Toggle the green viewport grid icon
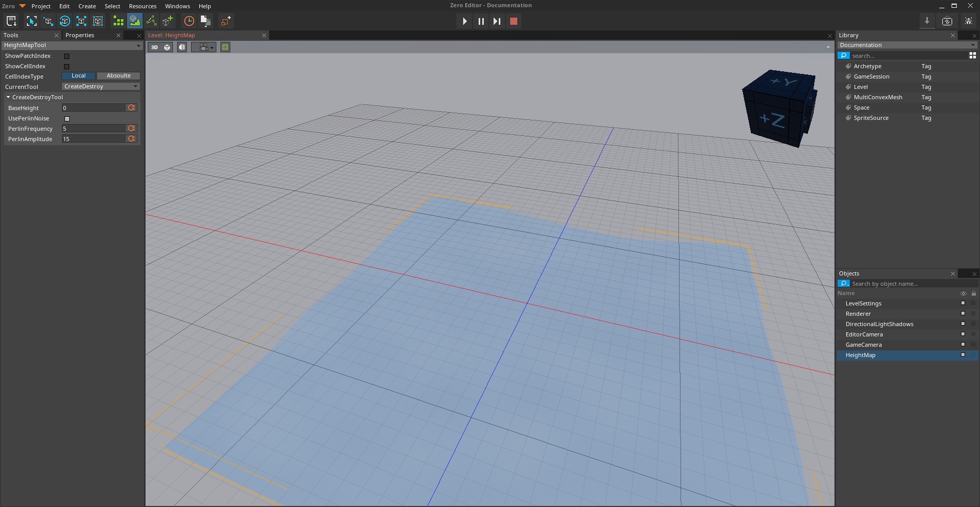The width and height of the screenshot is (980, 507). [225, 47]
